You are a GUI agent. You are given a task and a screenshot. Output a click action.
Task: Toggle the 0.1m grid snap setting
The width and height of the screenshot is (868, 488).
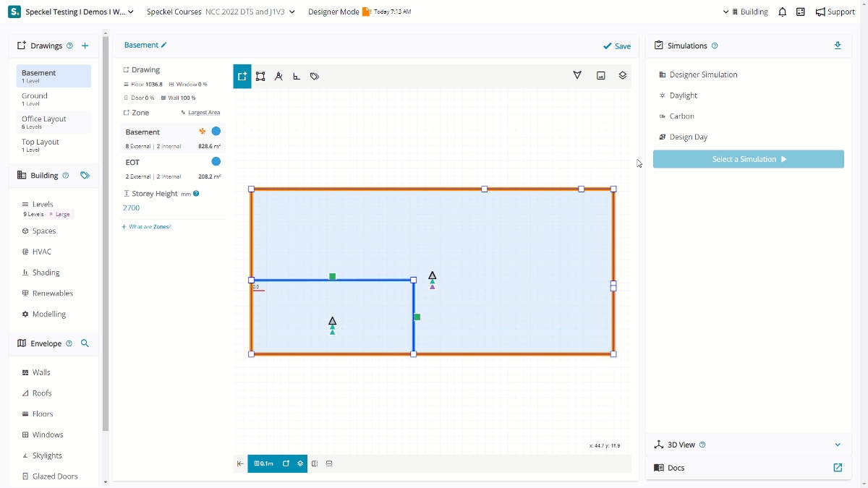264,463
